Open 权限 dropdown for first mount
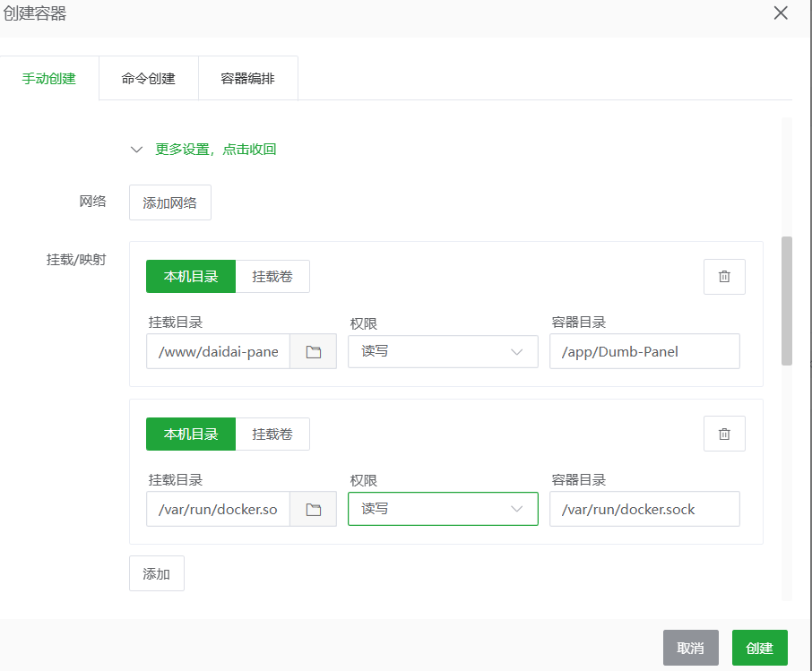This screenshot has height=671, width=812. [443, 352]
